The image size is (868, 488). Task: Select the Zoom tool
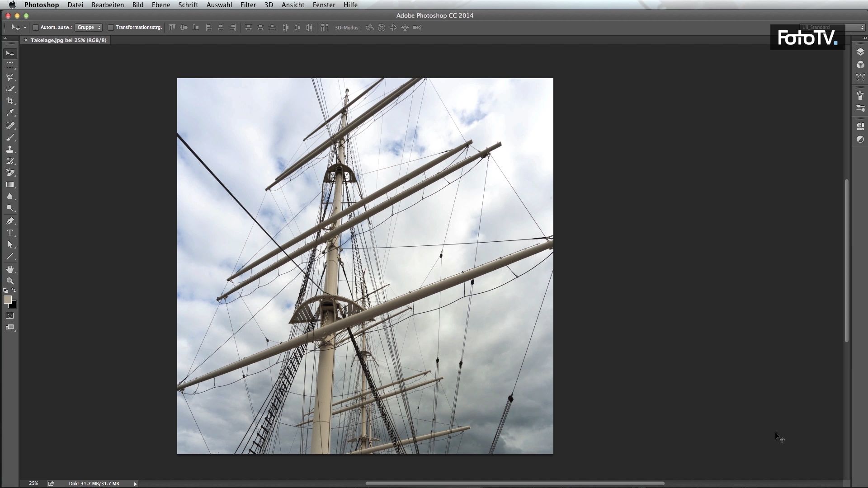pos(10,280)
